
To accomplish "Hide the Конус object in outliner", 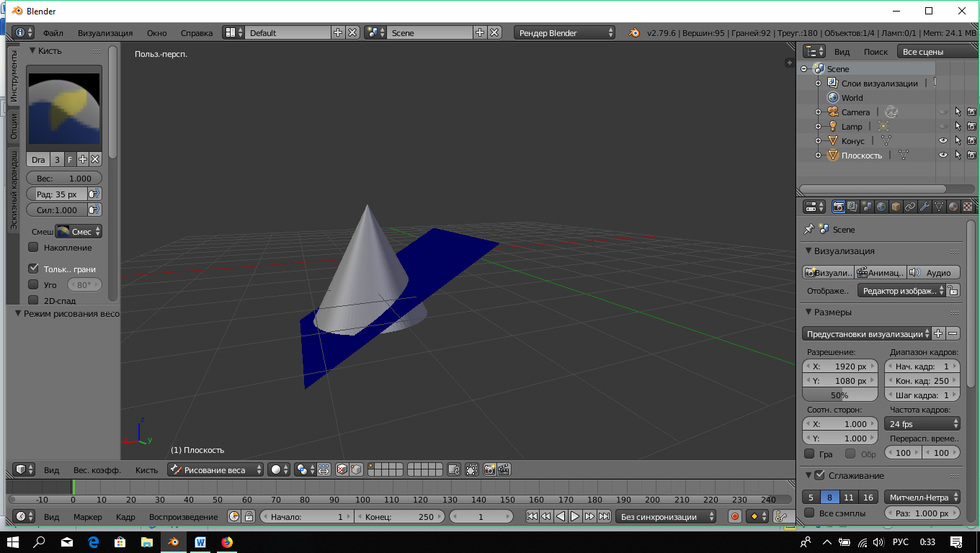I will (943, 141).
